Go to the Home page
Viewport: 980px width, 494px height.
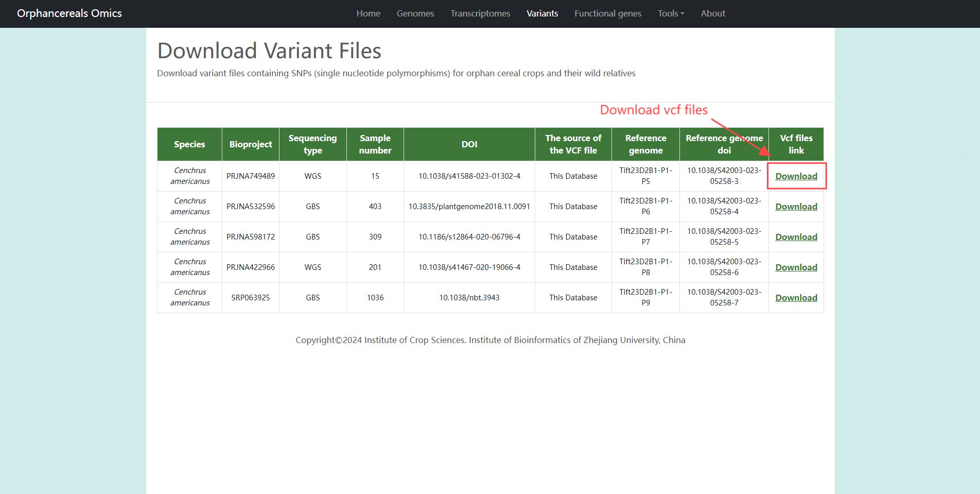[368, 13]
